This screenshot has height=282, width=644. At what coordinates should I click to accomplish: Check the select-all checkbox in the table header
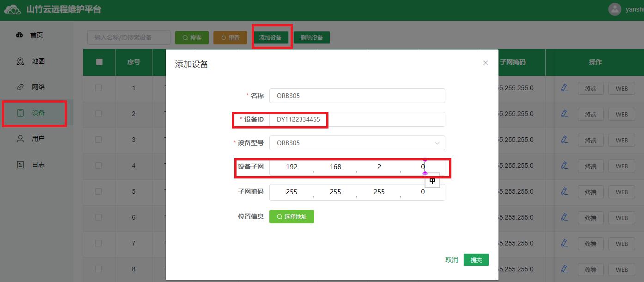(x=98, y=62)
